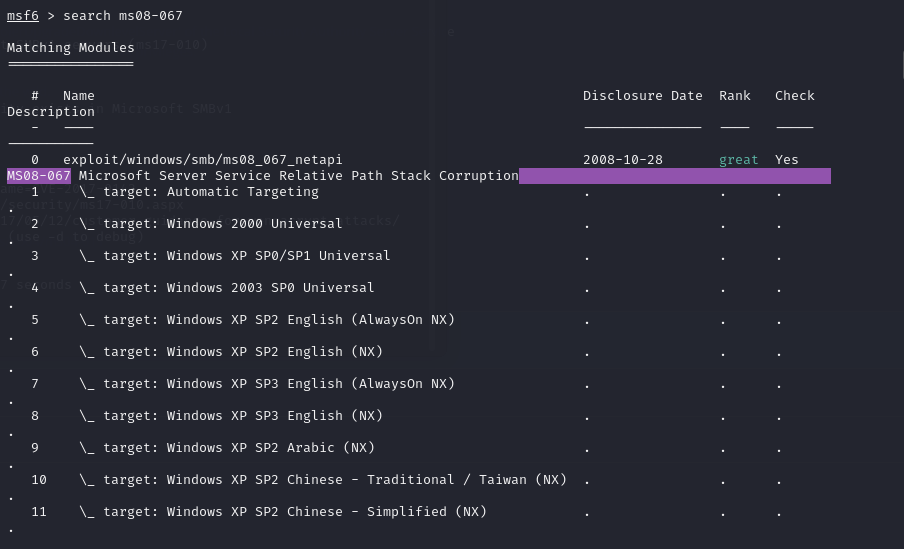This screenshot has height=549, width=904.
Task: Click the Name column header
Action: 78,96
